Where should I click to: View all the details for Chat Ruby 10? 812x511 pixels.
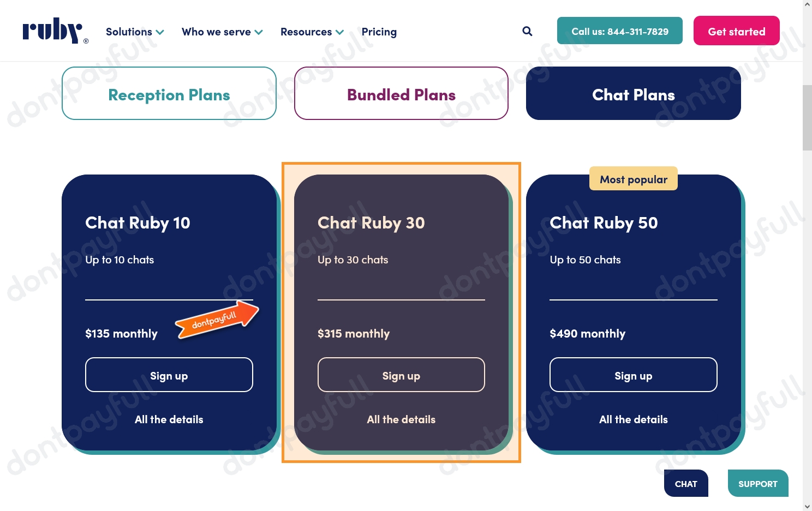(x=169, y=419)
